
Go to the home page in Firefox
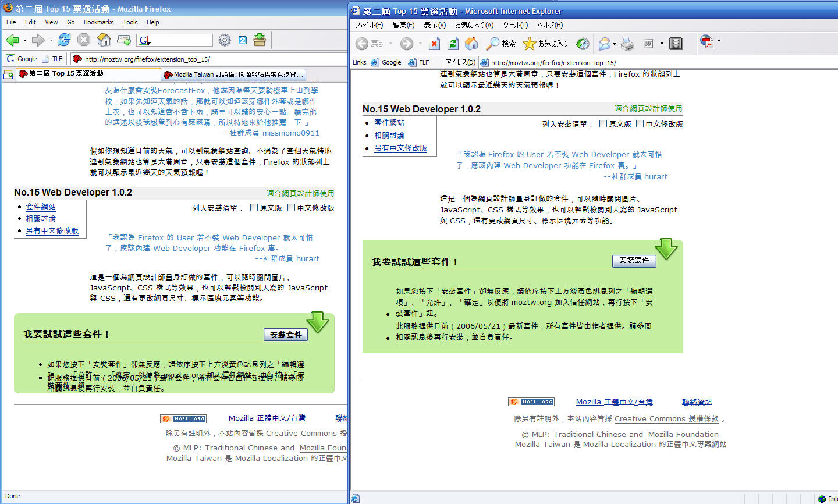click(x=104, y=40)
